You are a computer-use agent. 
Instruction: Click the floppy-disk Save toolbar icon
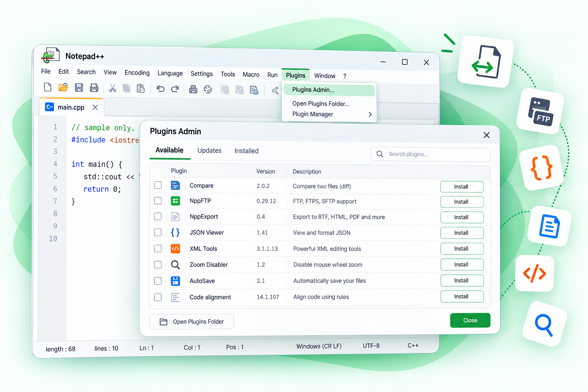pos(79,88)
